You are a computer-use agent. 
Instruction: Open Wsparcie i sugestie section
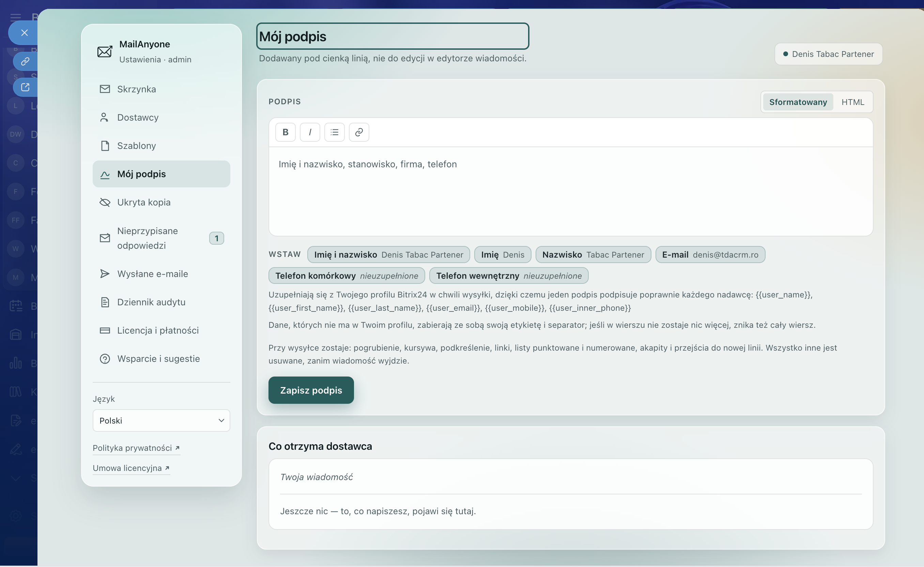[161, 359]
